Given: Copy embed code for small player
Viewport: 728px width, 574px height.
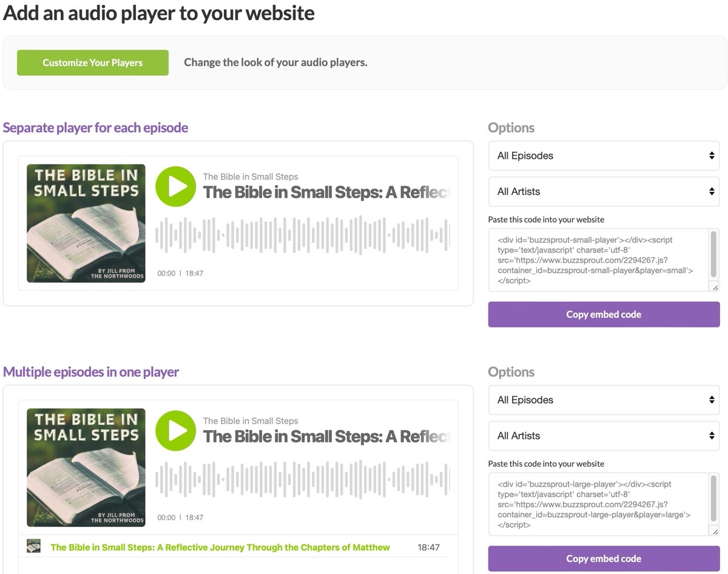Looking at the screenshot, I should 604,314.
